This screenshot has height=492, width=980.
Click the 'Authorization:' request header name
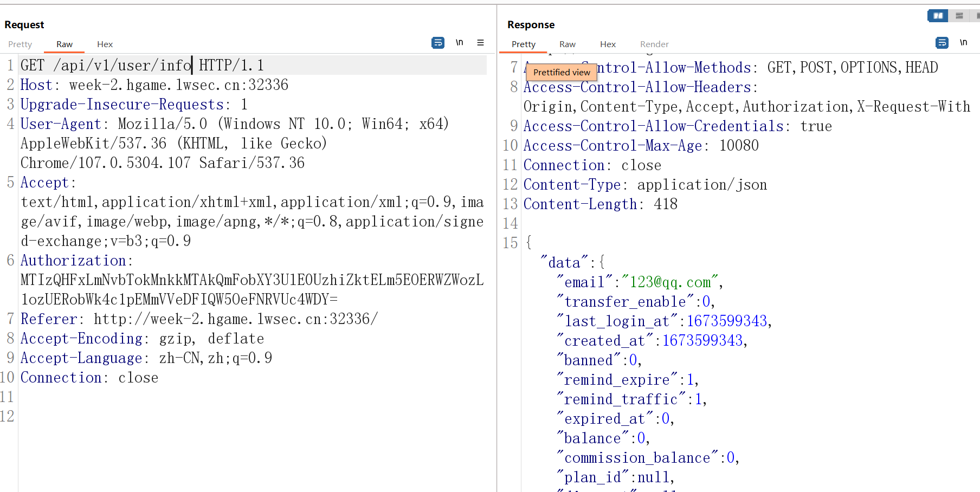point(77,261)
